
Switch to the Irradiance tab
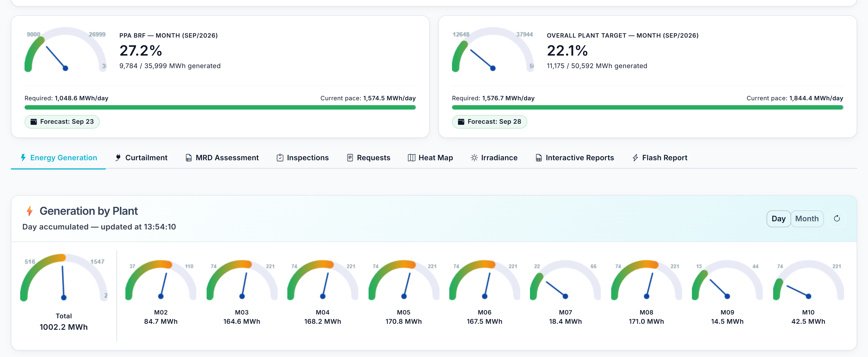click(494, 158)
